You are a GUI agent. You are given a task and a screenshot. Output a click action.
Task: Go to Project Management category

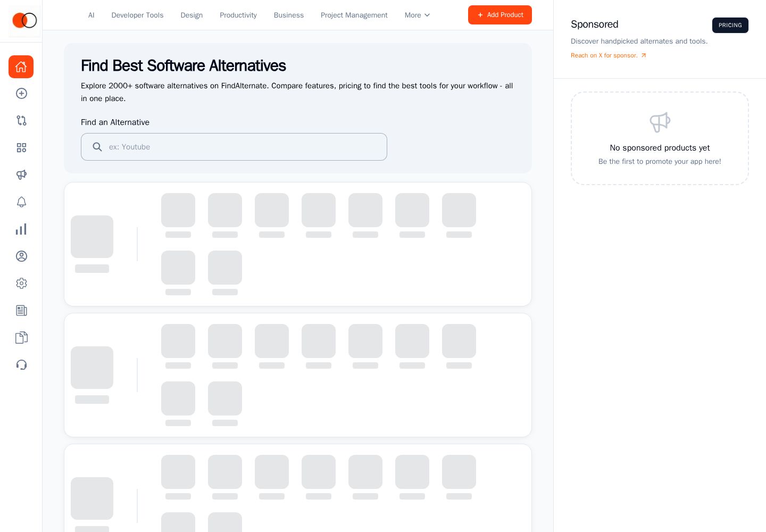354,15
